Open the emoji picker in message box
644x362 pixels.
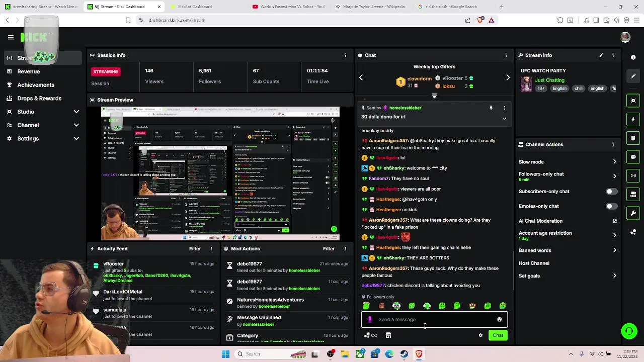point(499,319)
